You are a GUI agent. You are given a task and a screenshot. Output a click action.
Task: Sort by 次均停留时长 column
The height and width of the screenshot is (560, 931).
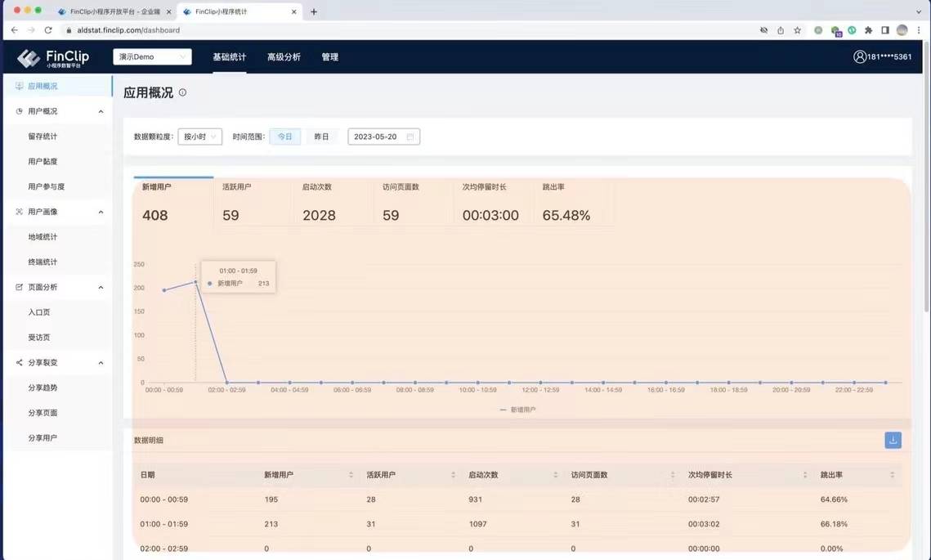pyautogui.click(x=805, y=475)
